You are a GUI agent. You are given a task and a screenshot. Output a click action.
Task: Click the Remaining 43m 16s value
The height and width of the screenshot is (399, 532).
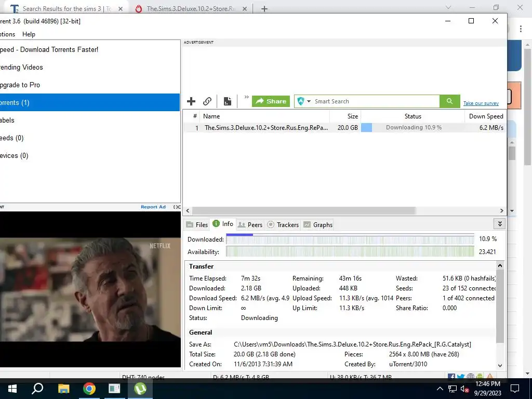tap(350, 278)
